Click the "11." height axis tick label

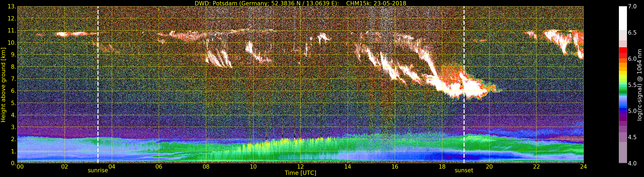click(12, 31)
